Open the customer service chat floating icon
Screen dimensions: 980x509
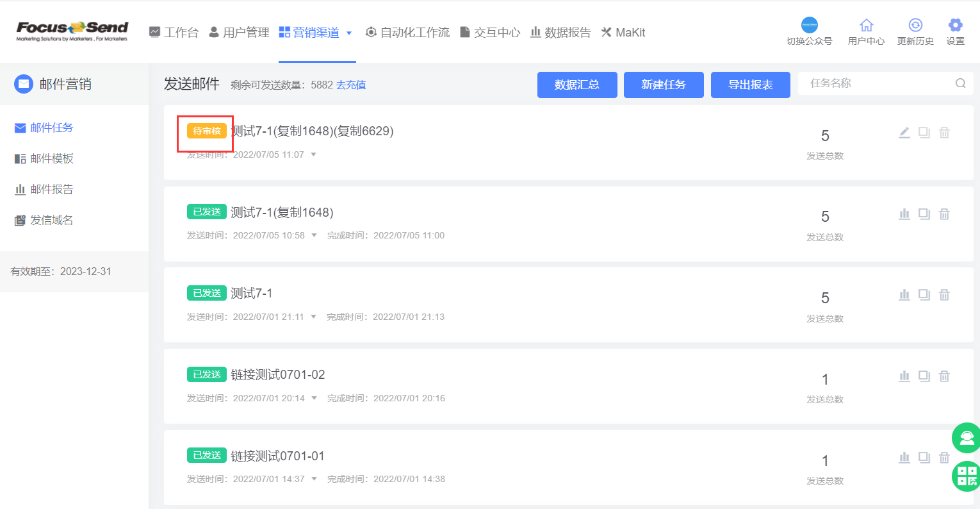tap(966, 438)
